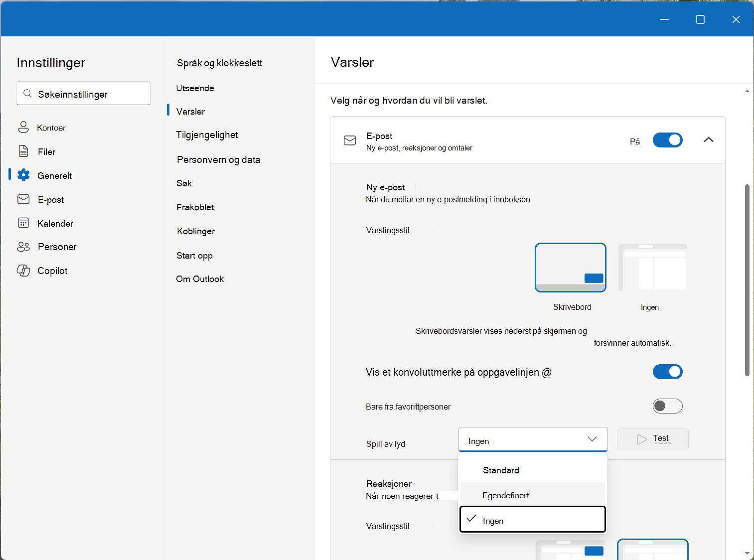Viewport: 754px width, 560px height.
Task: Collapse the E-post section chevron
Action: coord(708,140)
